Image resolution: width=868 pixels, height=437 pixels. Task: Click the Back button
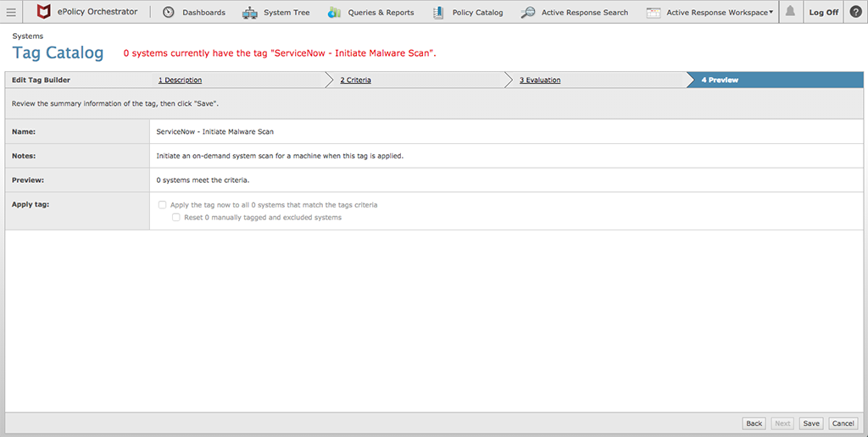(754, 423)
